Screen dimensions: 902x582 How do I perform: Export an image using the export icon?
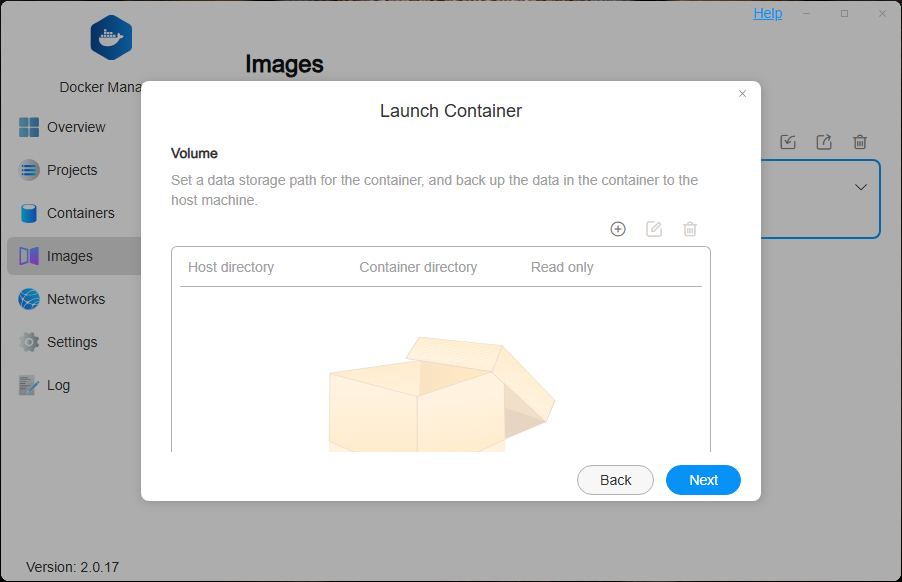[x=823, y=142]
